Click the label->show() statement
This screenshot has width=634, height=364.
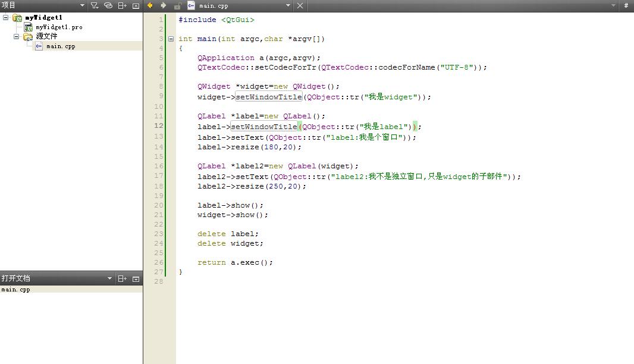231,205
